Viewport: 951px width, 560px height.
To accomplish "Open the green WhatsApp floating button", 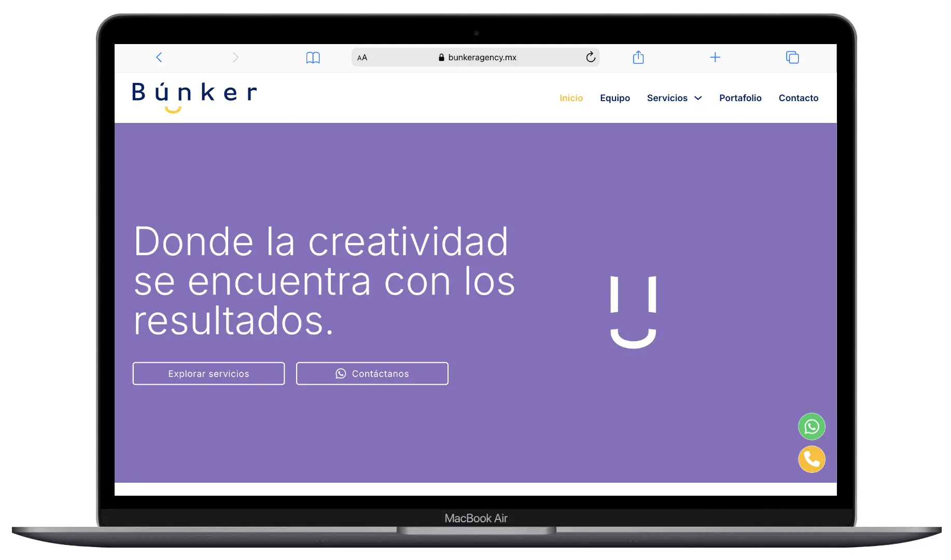I will pos(812,427).
